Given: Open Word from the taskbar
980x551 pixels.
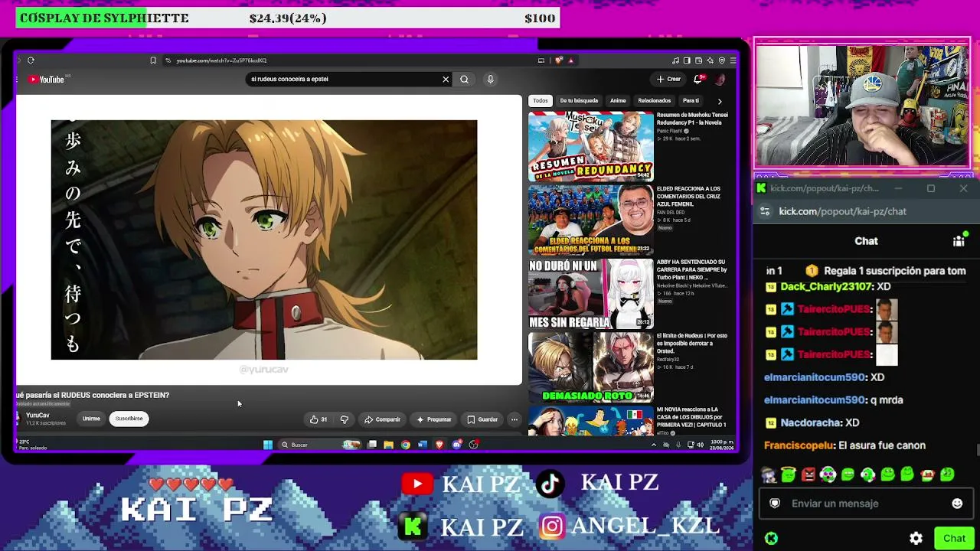Looking at the screenshot, I should tap(423, 445).
